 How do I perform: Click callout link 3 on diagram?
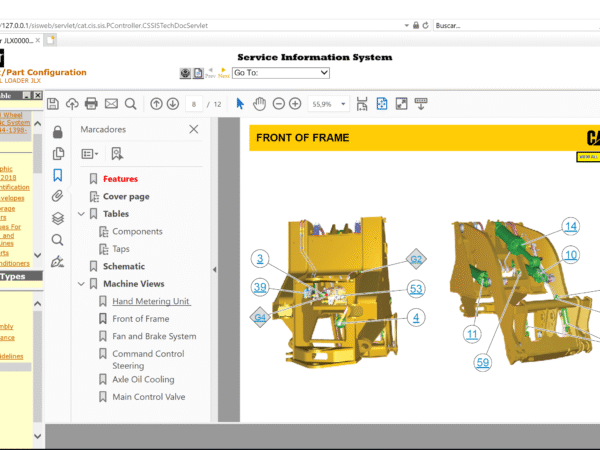point(260,259)
